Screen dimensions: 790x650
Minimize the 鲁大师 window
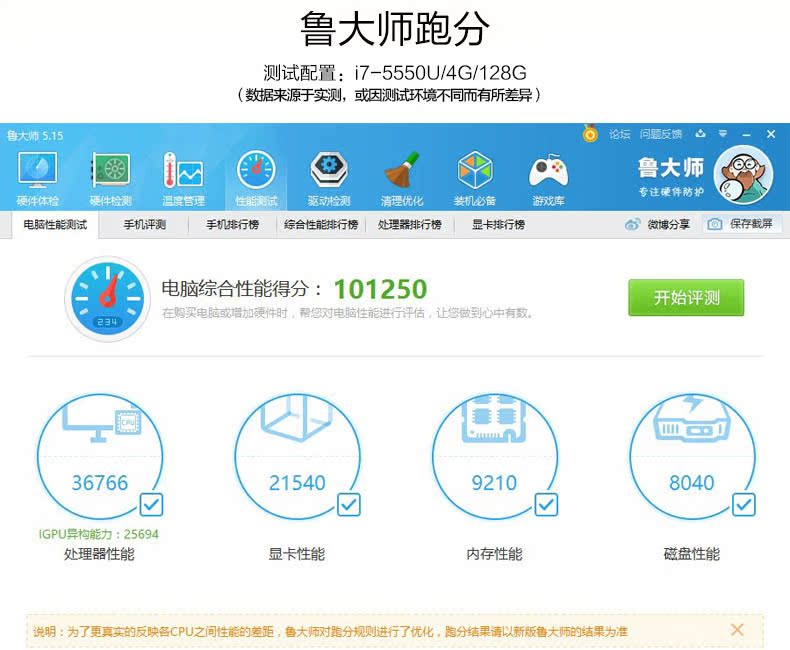747,135
